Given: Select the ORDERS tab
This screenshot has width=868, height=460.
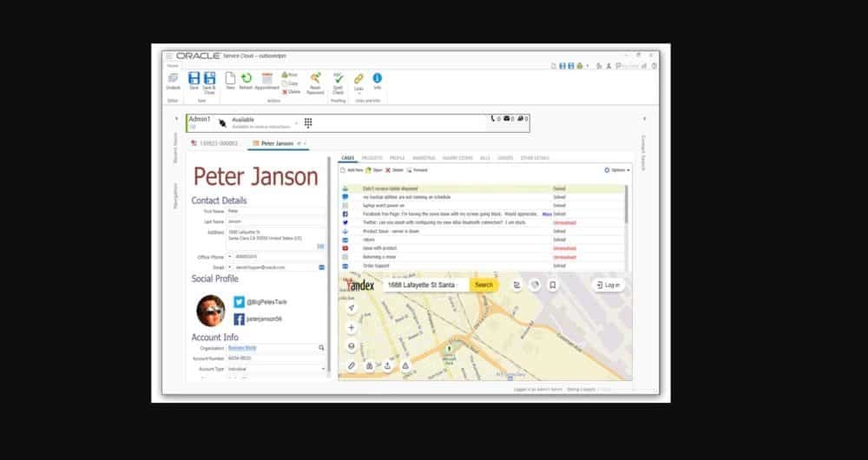Looking at the screenshot, I should [x=505, y=158].
